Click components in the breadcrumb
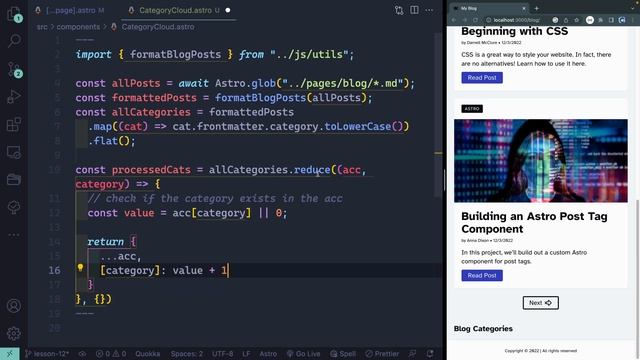The image size is (640, 360). (78, 27)
